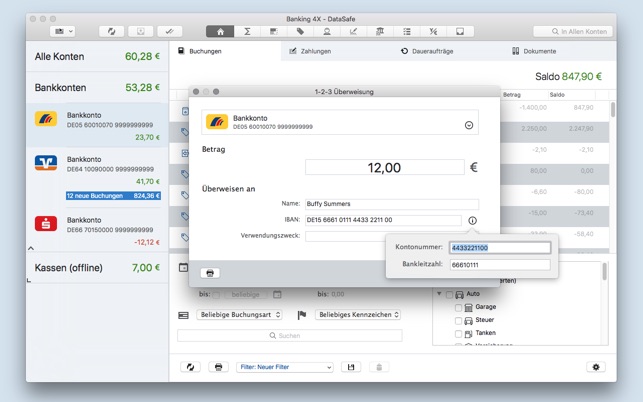Click the refresh accounts toolbar button

(109, 32)
